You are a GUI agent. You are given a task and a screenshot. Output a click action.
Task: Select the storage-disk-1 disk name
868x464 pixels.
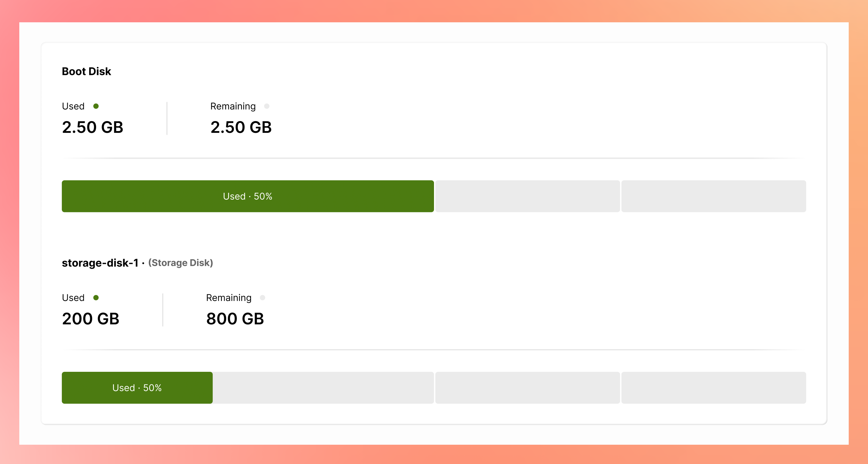point(100,263)
